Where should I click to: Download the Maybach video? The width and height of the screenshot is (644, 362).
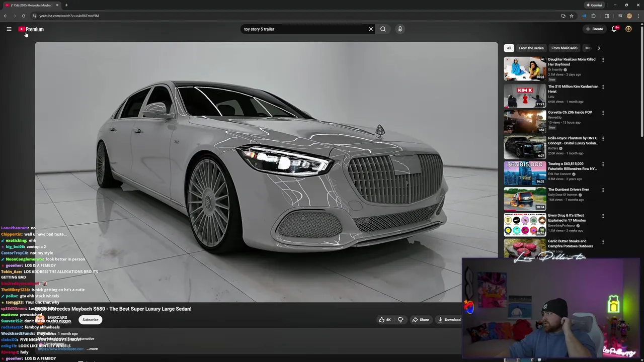(x=450, y=320)
